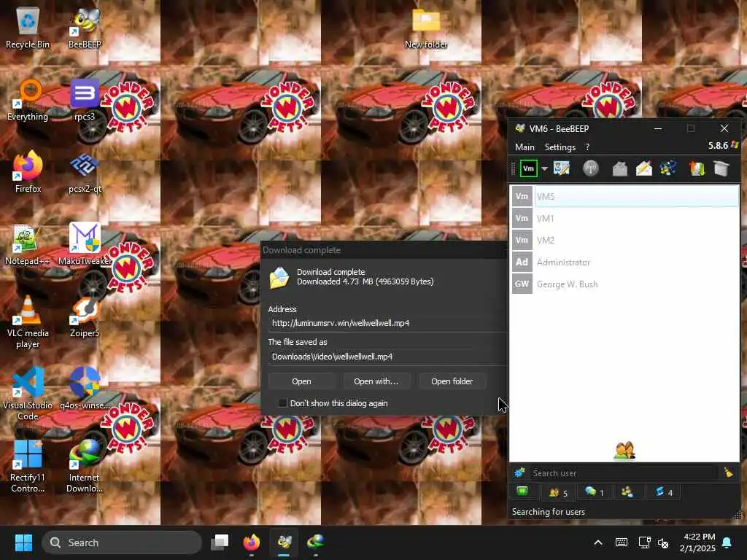Click the Firefox icon on the taskbar

pos(252,542)
